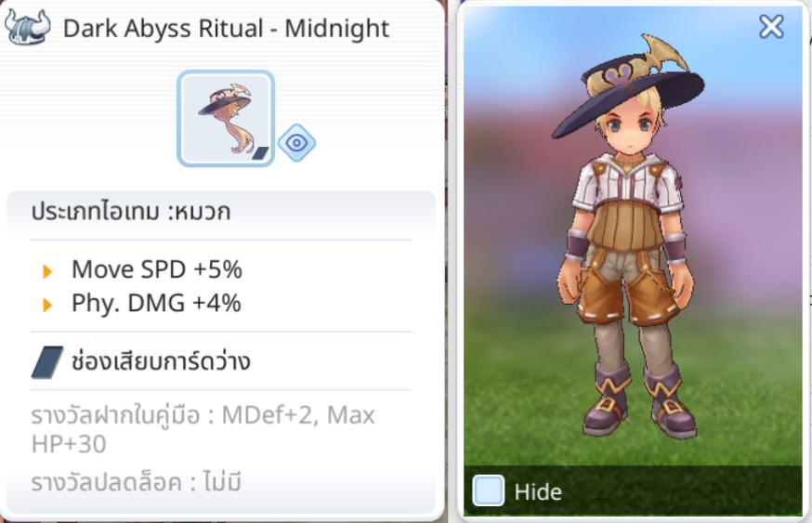Select the Dark Abyss Ritual hat thumbnail

coord(226,119)
